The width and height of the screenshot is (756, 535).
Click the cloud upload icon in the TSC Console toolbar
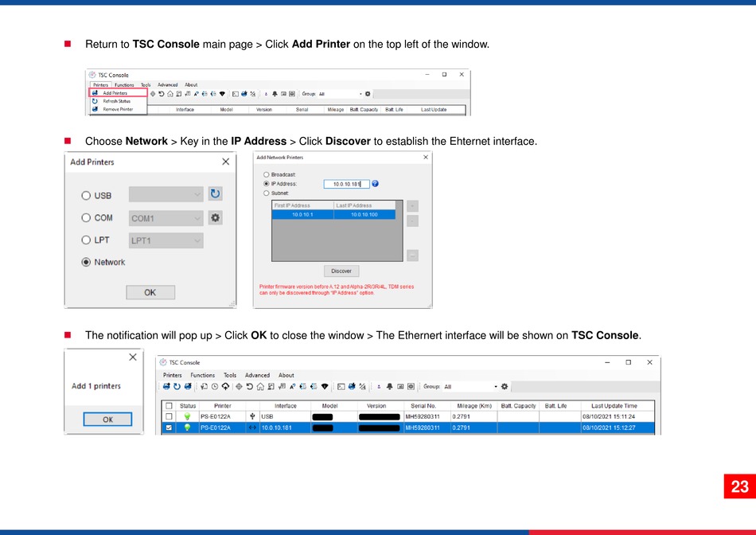click(225, 386)
